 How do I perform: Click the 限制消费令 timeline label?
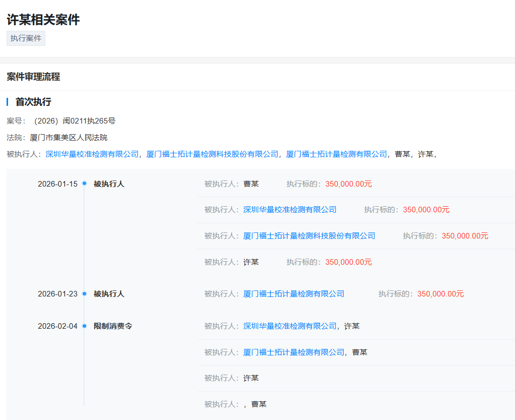pos(113,326)
